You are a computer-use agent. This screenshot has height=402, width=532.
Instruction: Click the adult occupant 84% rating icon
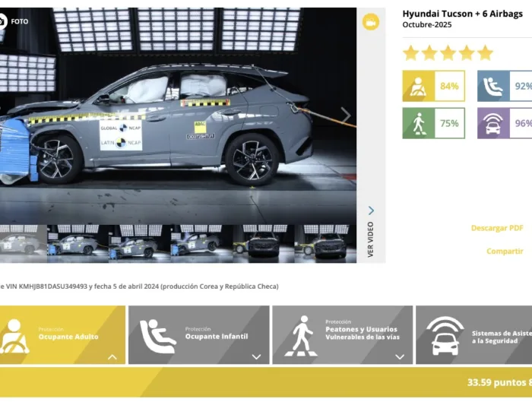pyautogui.click(x=418, y=86)
